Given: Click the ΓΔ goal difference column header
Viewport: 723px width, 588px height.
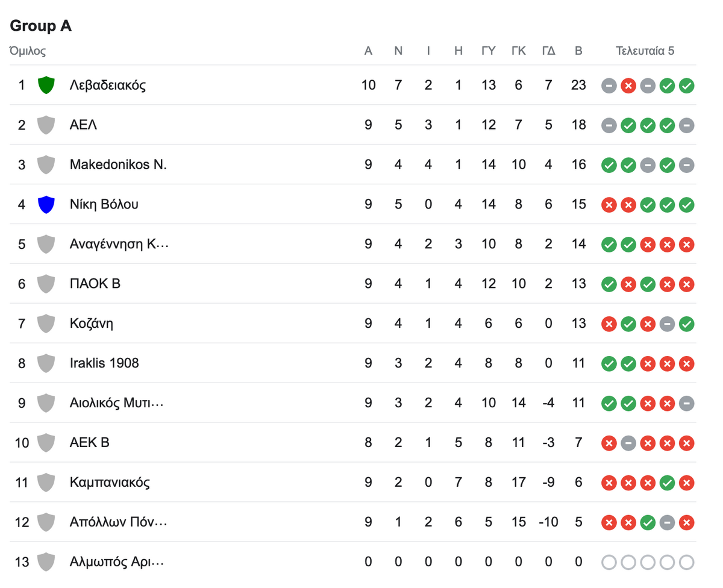Looking at the screenshot, I should coord(548,51).
